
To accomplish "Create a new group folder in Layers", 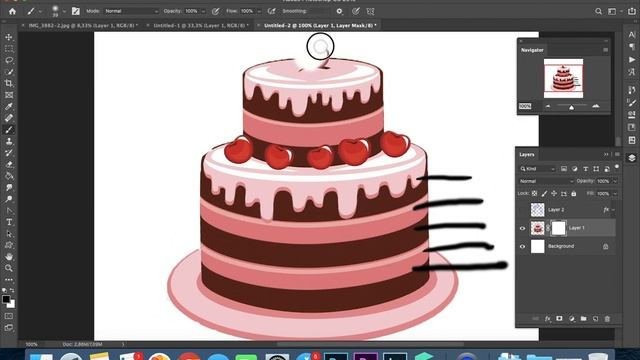I will point(583,319).
